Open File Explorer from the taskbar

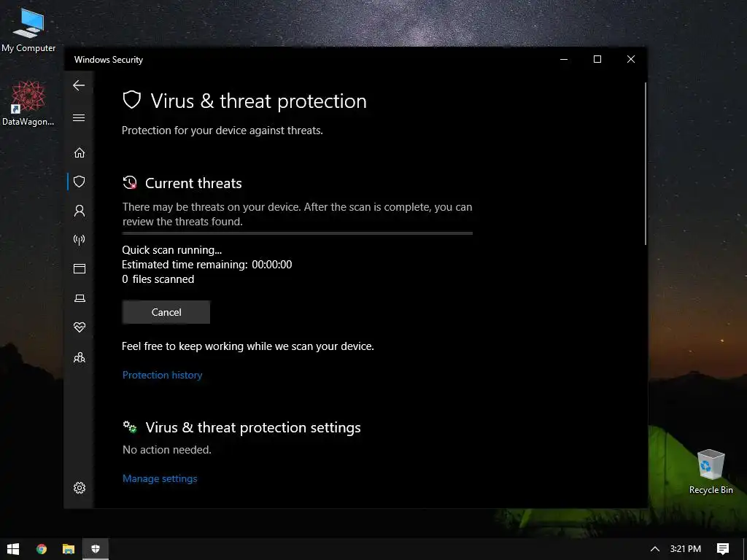[x=69, y=549]
